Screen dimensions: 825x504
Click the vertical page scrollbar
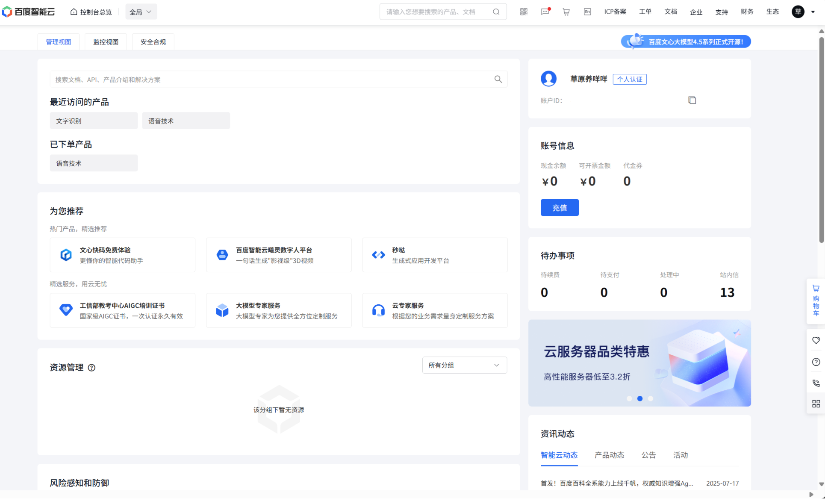[821, 140]
